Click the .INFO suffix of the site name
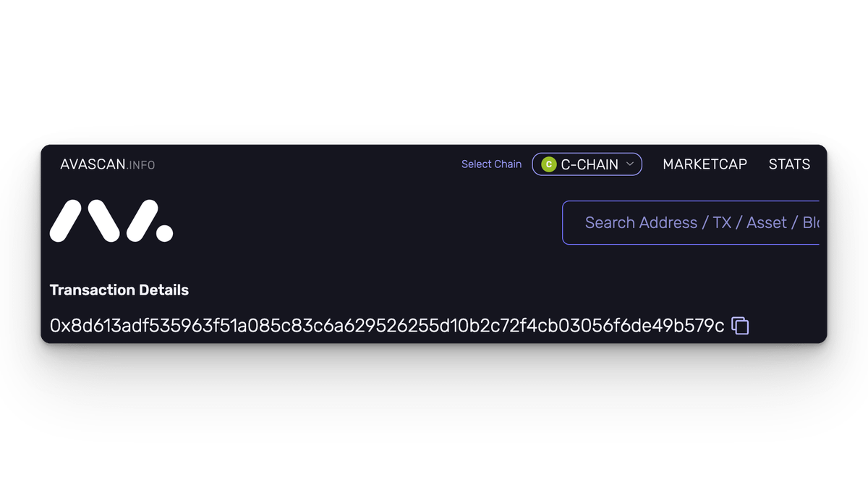 point(141,165)
